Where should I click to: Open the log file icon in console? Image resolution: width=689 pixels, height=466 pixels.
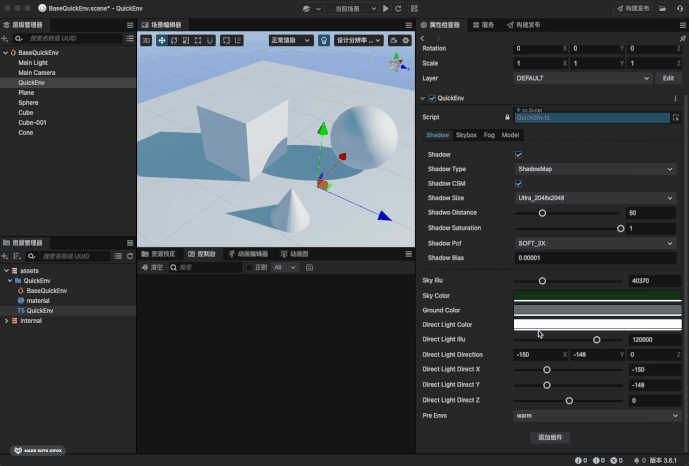[309, 267]
